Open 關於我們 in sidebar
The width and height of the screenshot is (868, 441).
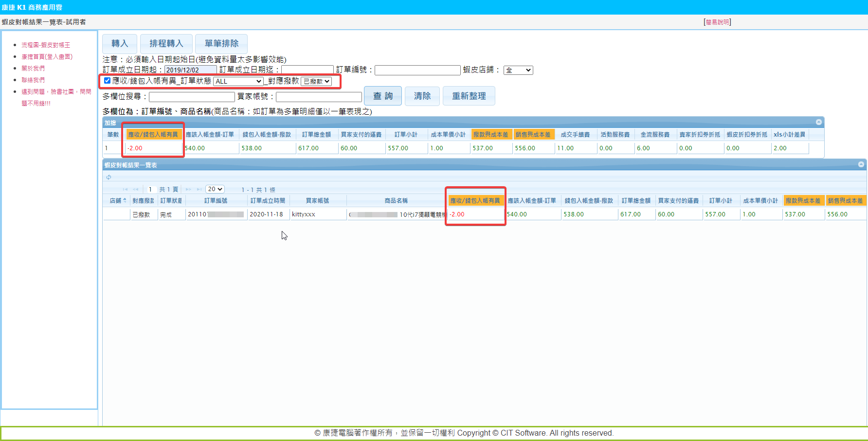coord(33,68)
